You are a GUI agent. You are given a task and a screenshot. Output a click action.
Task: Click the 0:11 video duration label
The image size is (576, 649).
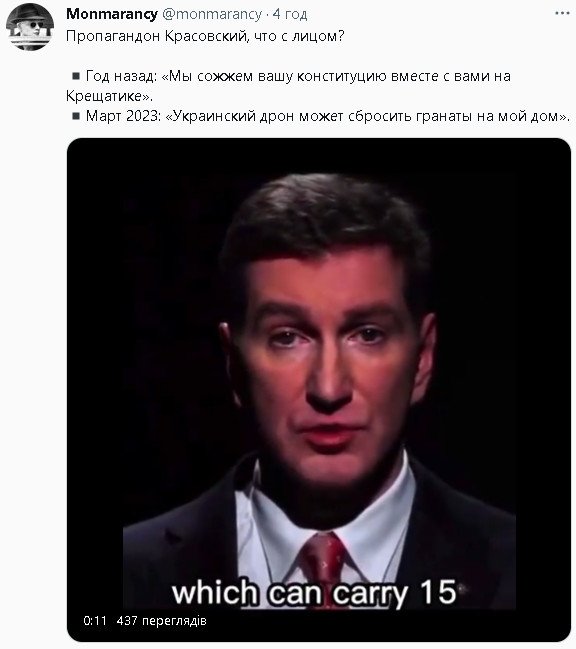95,620
